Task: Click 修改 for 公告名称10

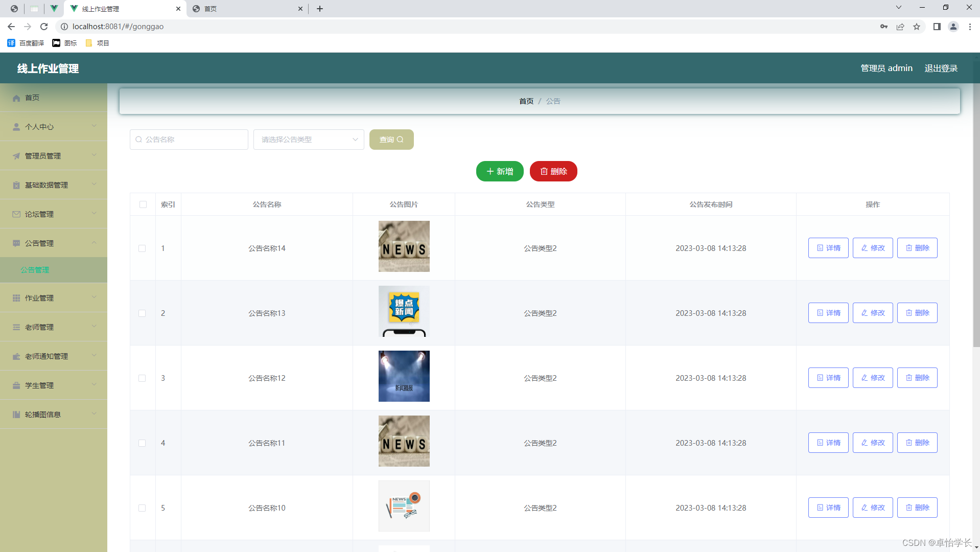Action: coord(873,508)
